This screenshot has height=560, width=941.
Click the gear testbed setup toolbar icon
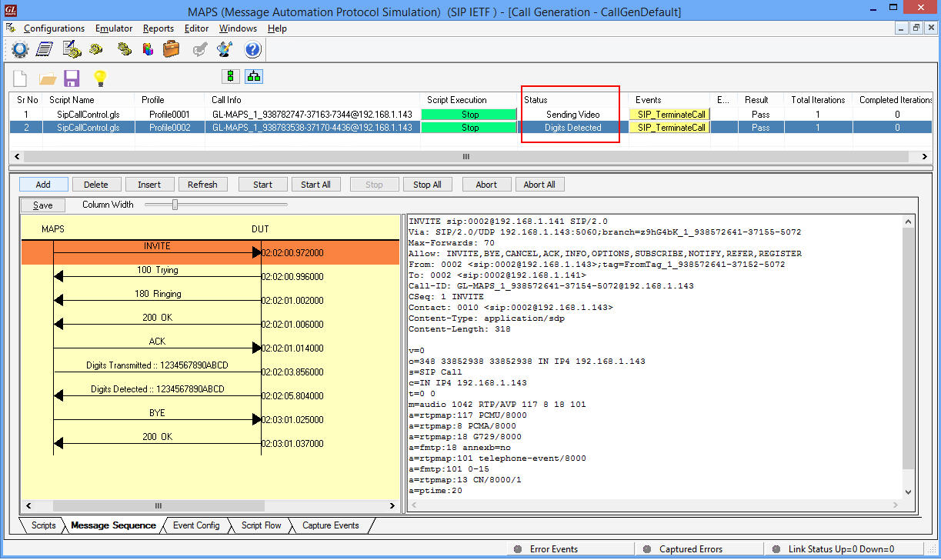19,50
